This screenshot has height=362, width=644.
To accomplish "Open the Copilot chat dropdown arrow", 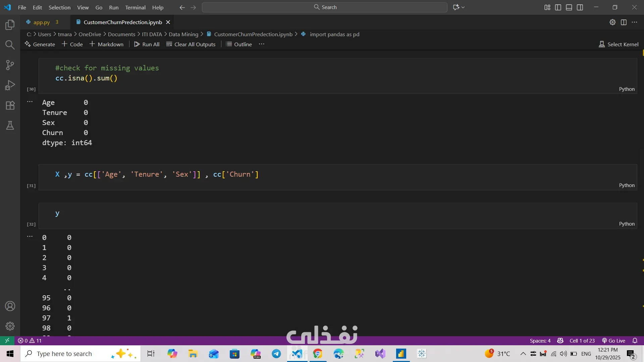I will pos(463,7).
